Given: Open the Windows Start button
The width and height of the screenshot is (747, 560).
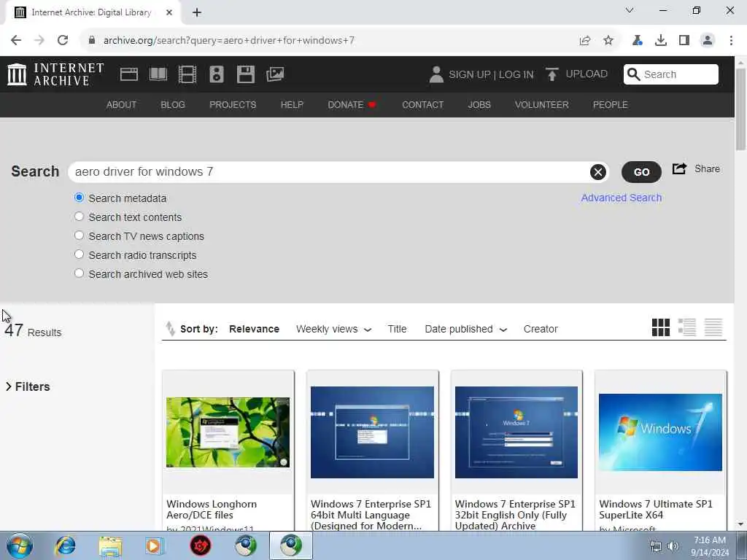Looking at the screenshot, I should [x=19, y=545].
